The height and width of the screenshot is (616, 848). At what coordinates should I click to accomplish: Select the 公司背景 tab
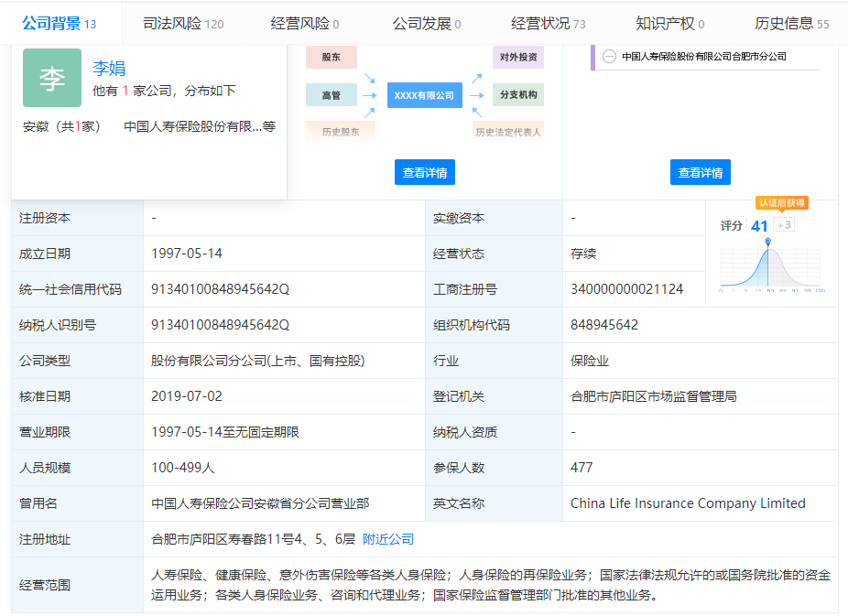click(59, 24)
